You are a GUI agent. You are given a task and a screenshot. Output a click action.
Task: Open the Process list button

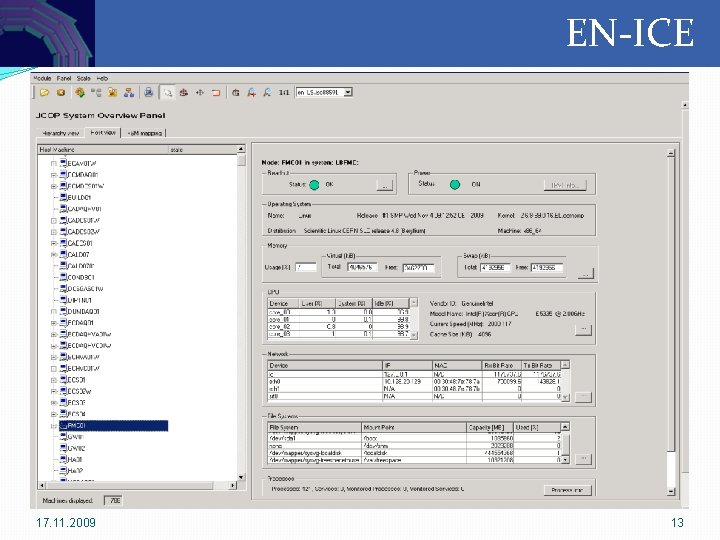[x=568, y=490]
